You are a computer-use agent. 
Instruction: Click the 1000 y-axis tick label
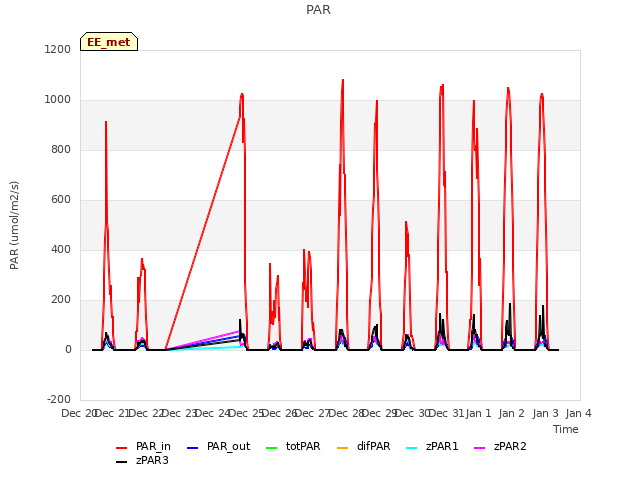point(58,100)
